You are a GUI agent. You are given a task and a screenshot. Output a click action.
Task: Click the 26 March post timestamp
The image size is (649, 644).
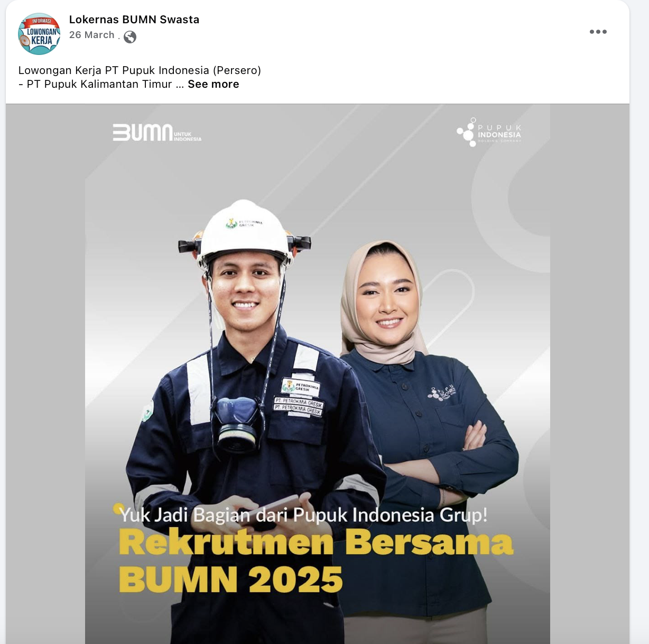tap(91, 35)
